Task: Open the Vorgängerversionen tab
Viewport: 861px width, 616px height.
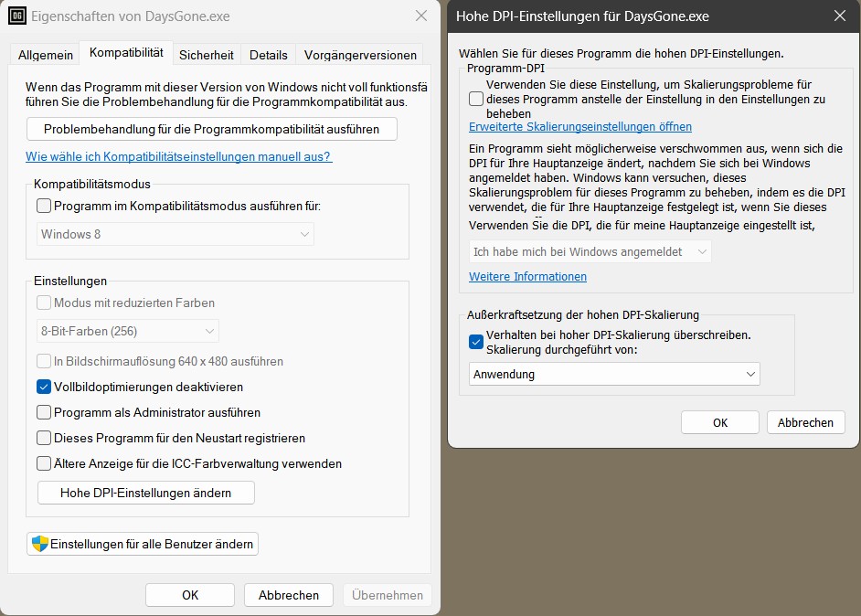Action: pos(360,55)
